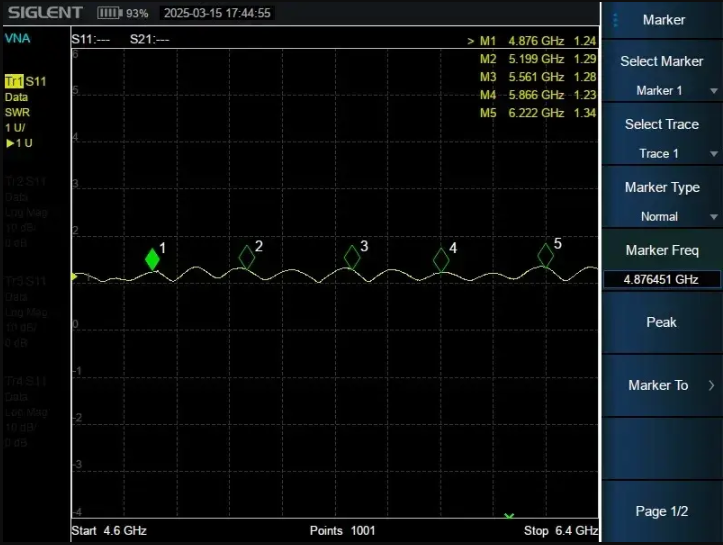Open the Marker Type dropdown
The image size is (723, 545).
[x=661, y=216]
